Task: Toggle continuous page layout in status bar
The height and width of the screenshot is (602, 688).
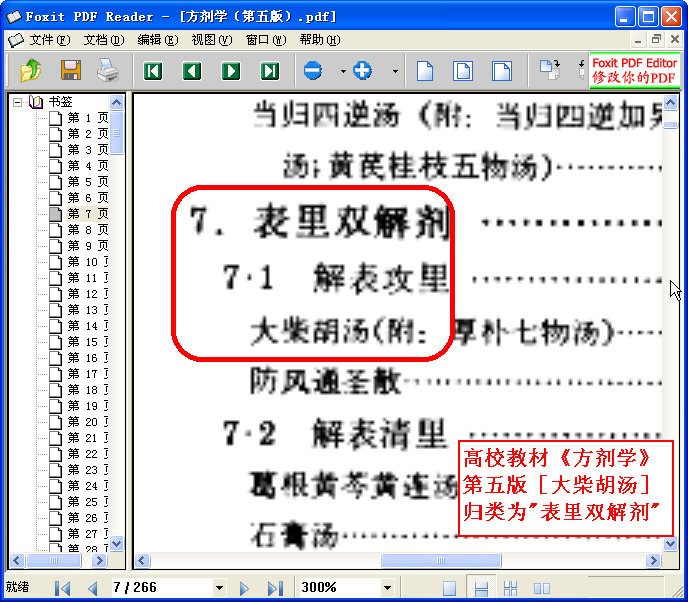Action: coord(480,588)
